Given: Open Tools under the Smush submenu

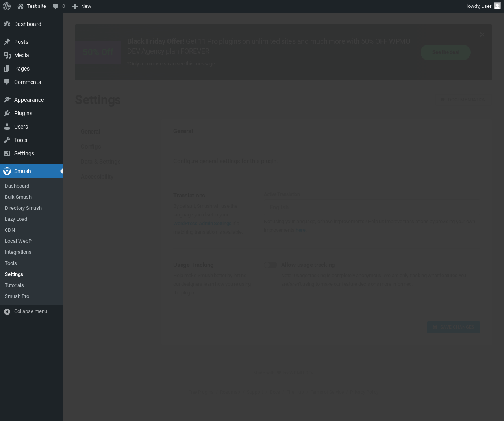Looking at the screenshot, I should click(11, 263).
